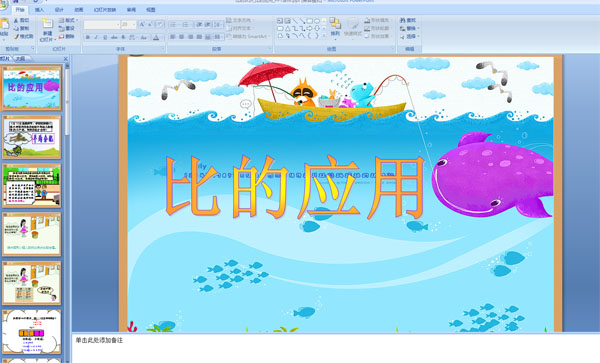Toggle strikethrough text formatting
Image resolution: width=600 pixels, height=363 pixels.
pyautogui.click(x=114, y=37)
